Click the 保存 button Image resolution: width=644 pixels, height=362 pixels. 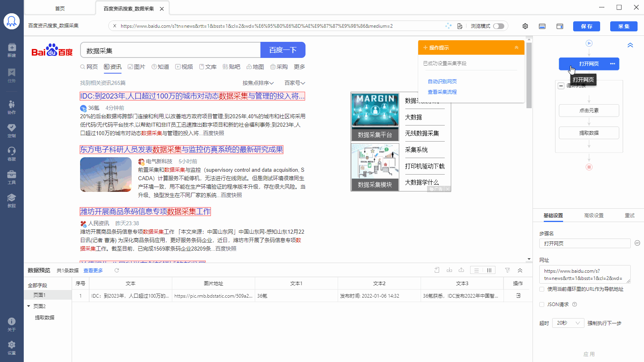586,26
